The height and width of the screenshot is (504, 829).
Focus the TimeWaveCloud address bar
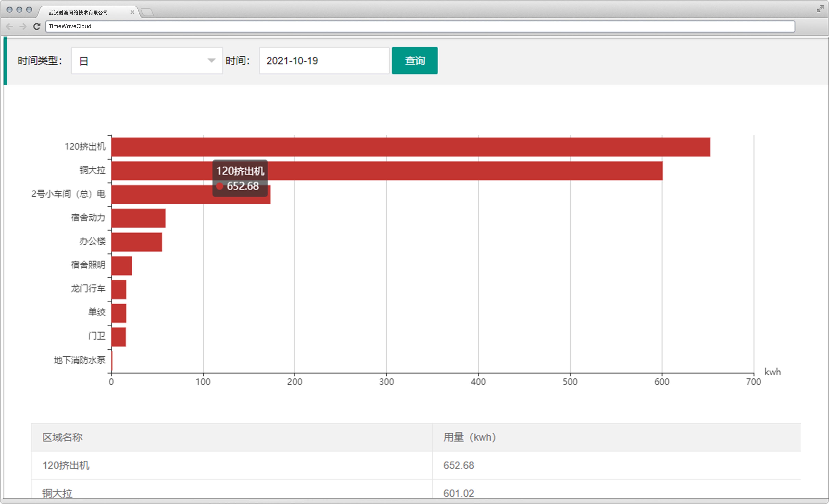420,26
